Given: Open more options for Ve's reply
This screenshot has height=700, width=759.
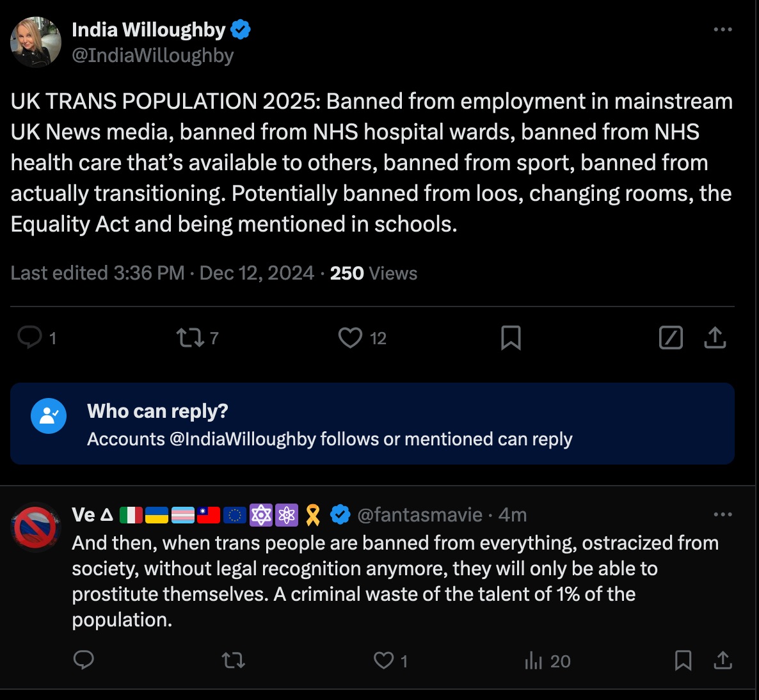Looking at the screenshot, I should [x=723, y=514].
